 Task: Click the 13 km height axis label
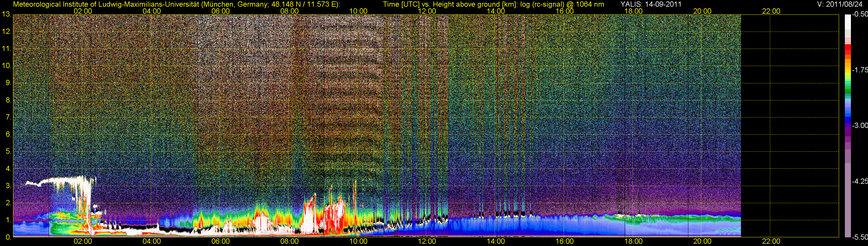(x=6, y=14)
